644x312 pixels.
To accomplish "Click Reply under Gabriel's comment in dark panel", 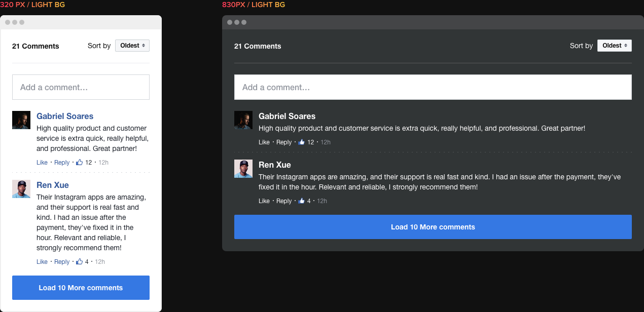I will pyautogui.click(x=284, y=142).
